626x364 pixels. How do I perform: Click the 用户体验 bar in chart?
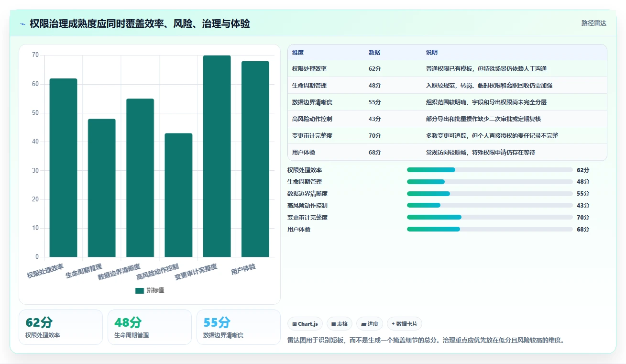tap(255, 159)
